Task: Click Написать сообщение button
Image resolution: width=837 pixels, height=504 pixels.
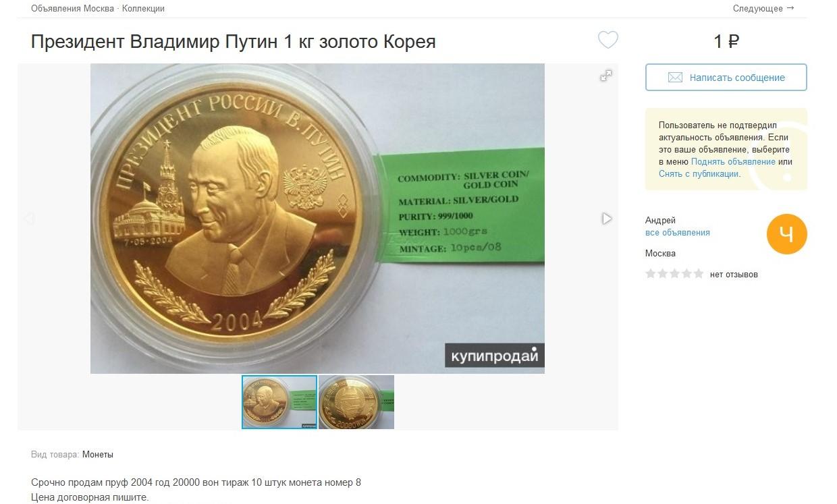Action: (x=726, y=78)
